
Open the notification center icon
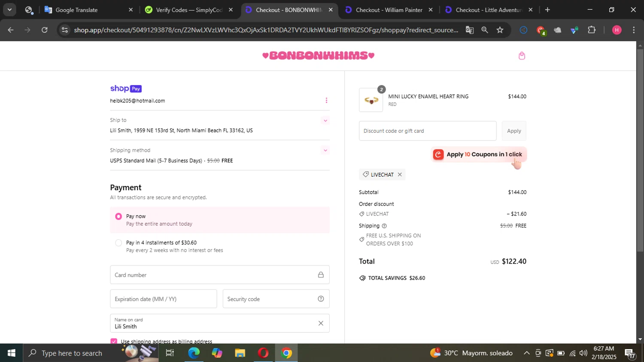point(630,353)
